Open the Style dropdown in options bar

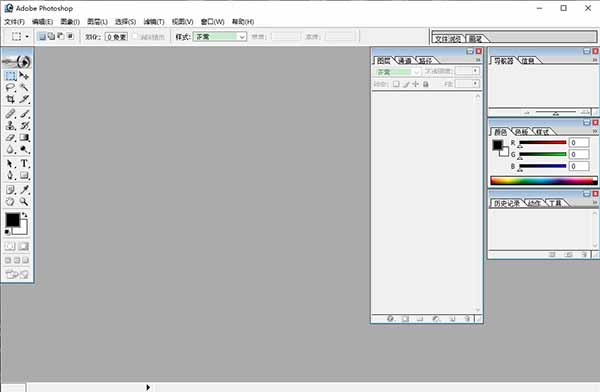(x=220, y=37)
